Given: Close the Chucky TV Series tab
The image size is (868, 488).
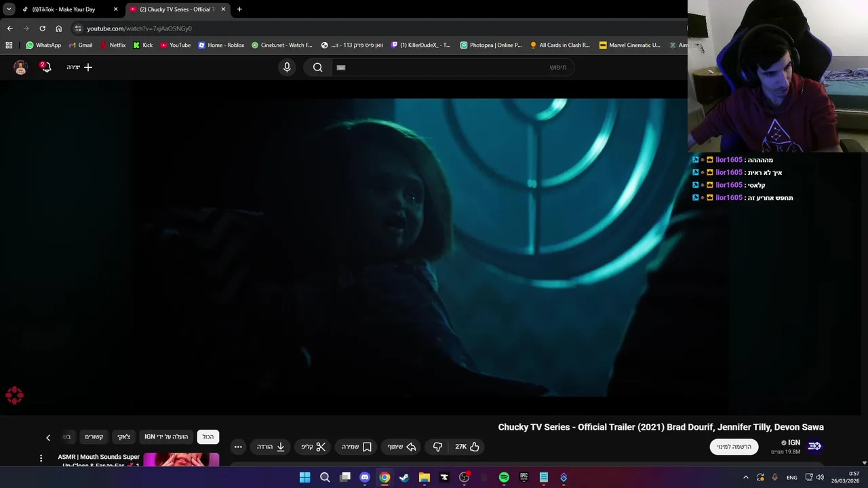Looking at the screenshot, I should pyautogui.click(x=223, y=9).
